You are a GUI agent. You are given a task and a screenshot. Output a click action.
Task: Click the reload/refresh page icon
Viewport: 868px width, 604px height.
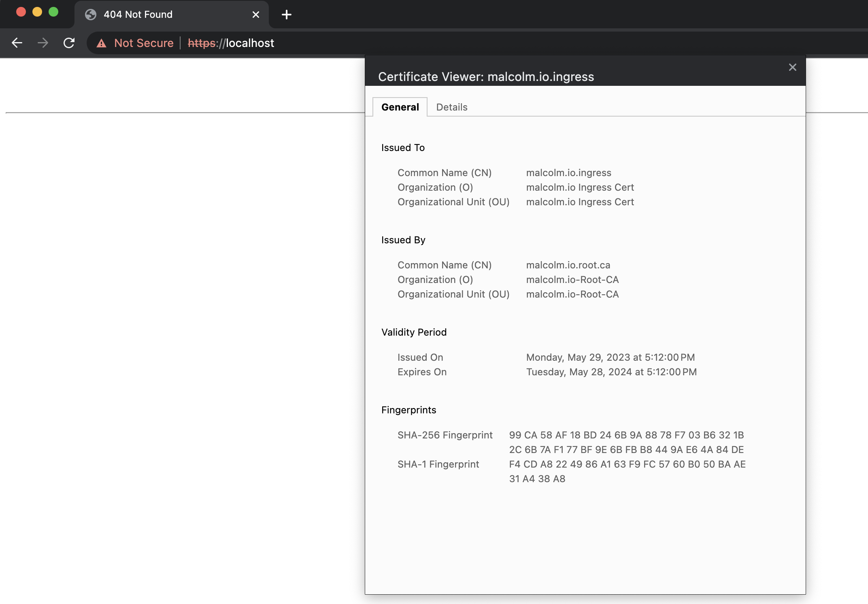pos(68,43)
